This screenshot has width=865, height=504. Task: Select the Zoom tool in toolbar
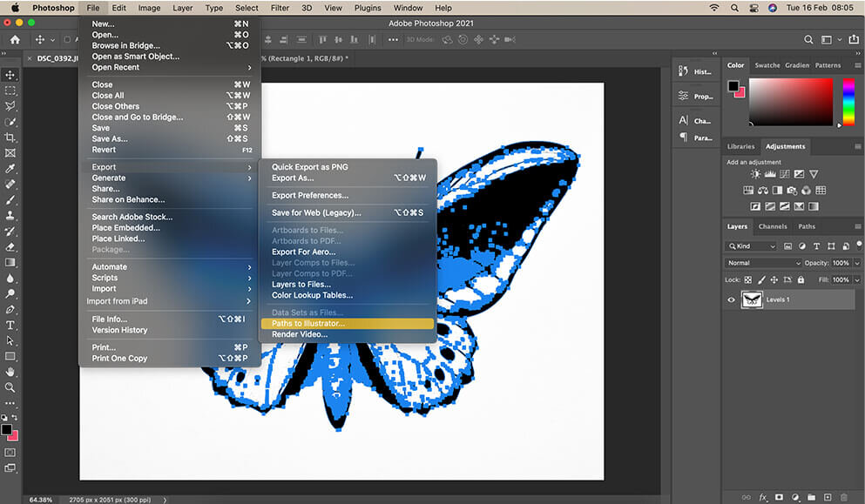pos(10,387)
